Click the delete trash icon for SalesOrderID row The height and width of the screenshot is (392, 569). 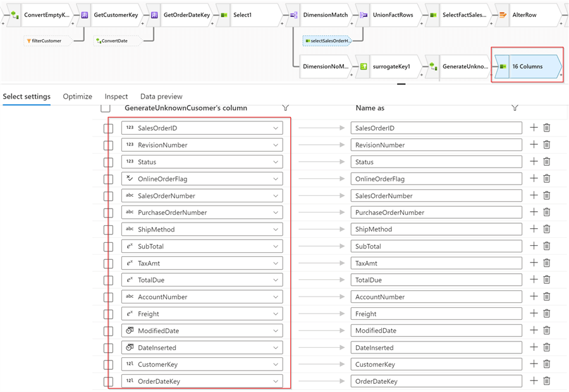[x=546, y=128]
